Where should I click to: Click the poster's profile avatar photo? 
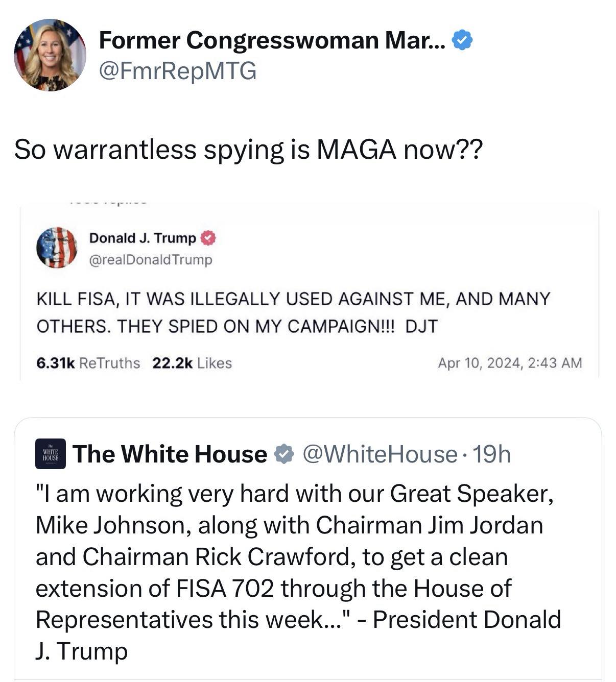pos(50,55)
